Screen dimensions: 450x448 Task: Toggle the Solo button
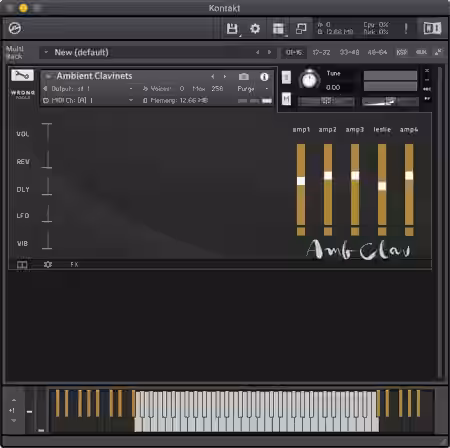coord(286,78)
